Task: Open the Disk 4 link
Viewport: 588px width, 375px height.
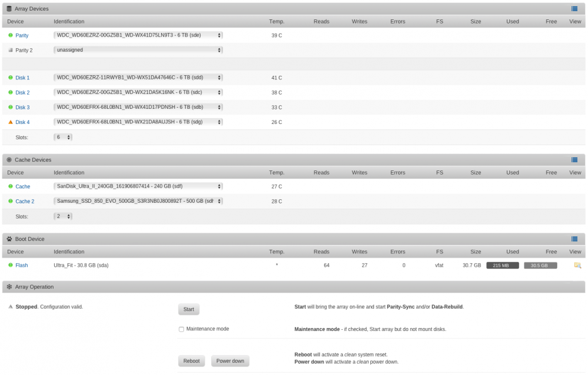Action: click(x=22, y=122)
